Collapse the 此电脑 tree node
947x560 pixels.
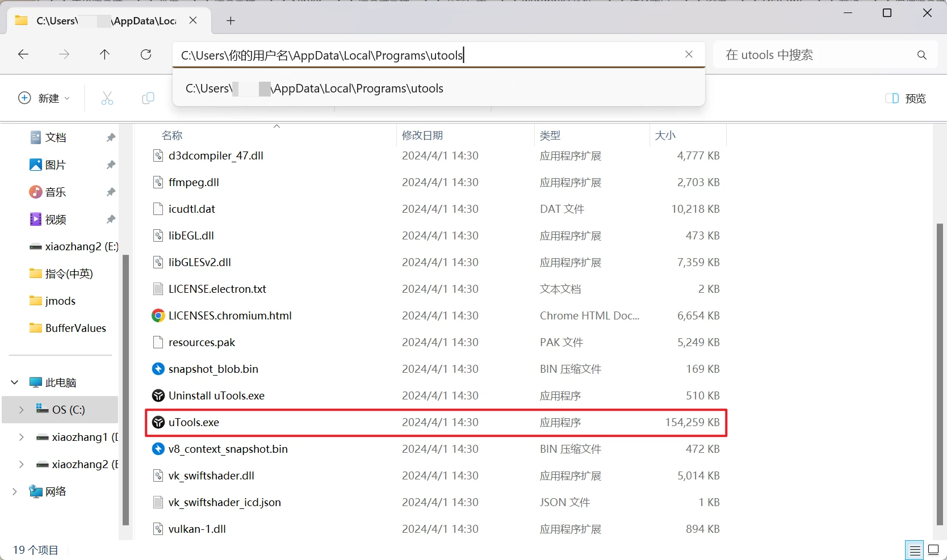(x=15, y=382)
